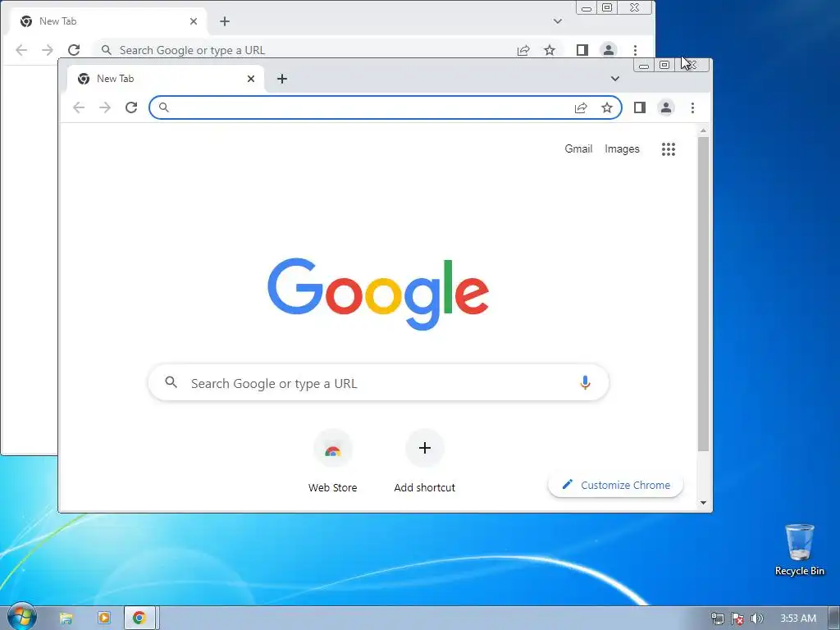Open side panel icon in back Chrome window
Image resolution: width=840 pixels, height=630 pixels.
point(582,50)
